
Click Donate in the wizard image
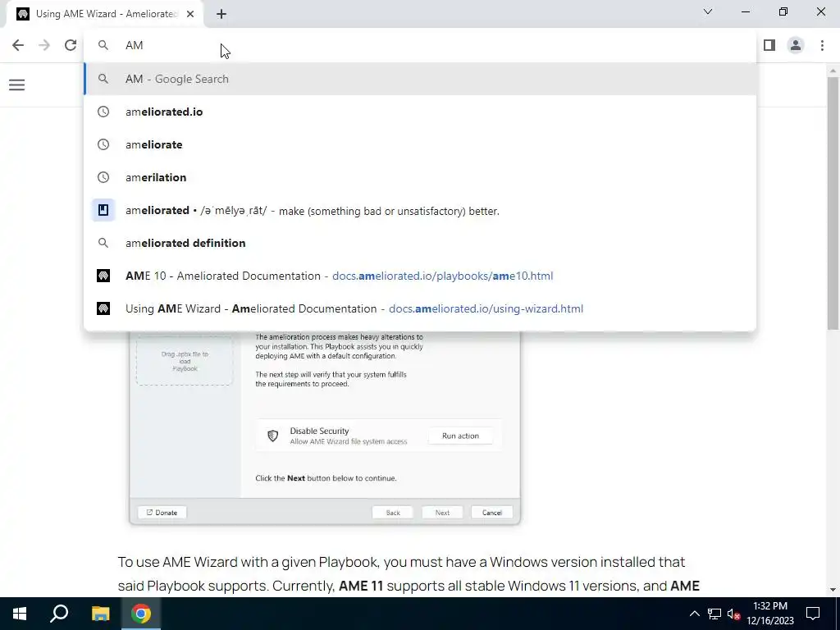click(162, 512)
